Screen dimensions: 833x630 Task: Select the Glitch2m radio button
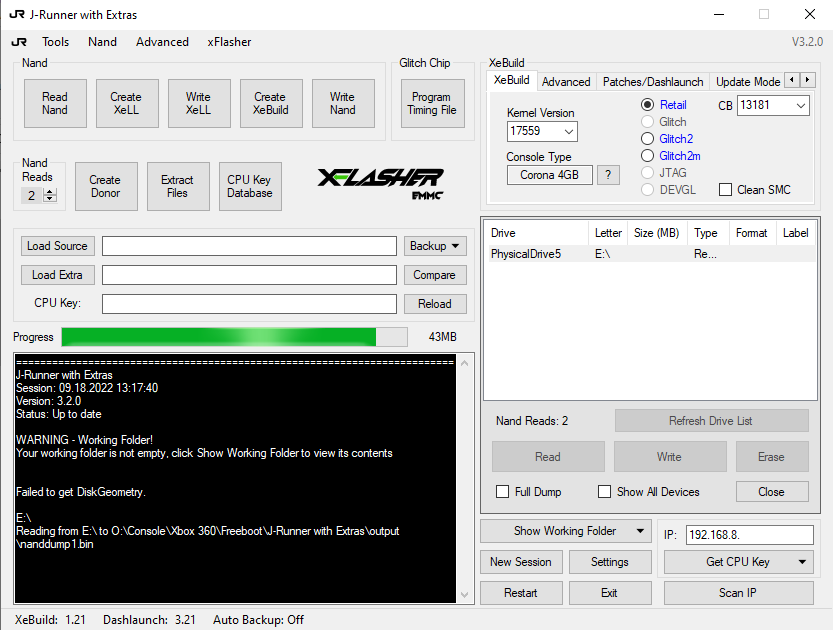pos(647,156)
